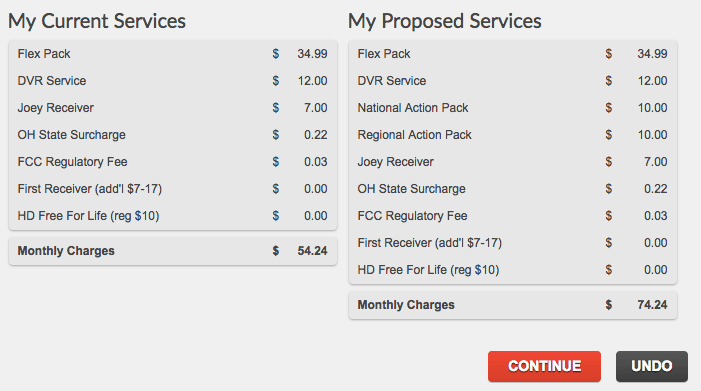Click First Receiver row in current services
701x391 pixels.
[173, 189]
